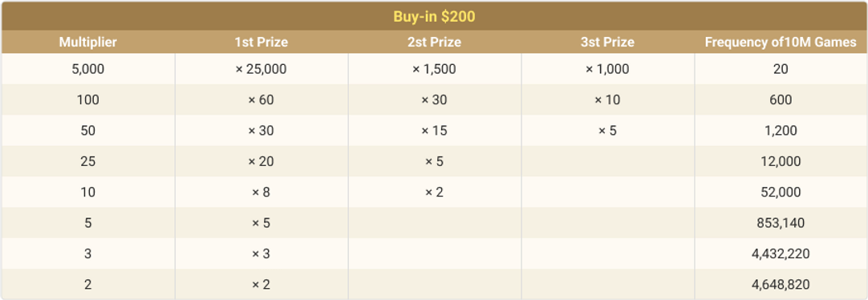Select the Frequency of10M Games header
The height and width of the screenshot is (300, 868).
point(781,42)
